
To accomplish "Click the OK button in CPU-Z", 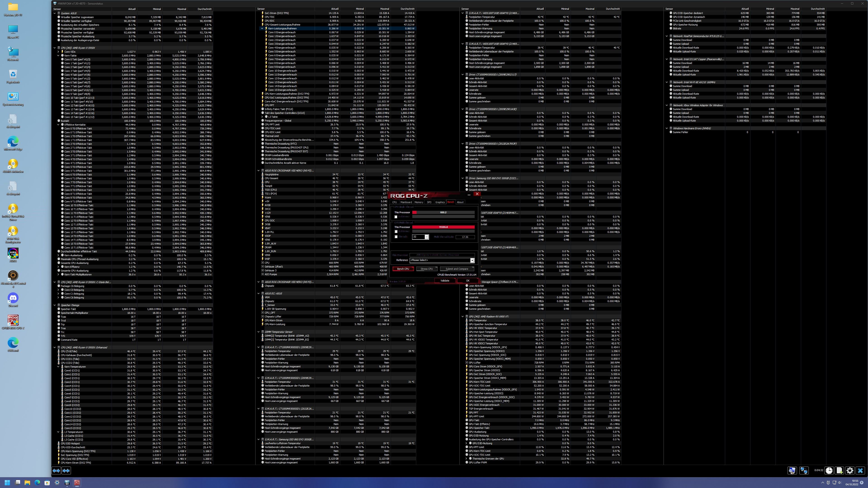I will click(x=468, y=281).
